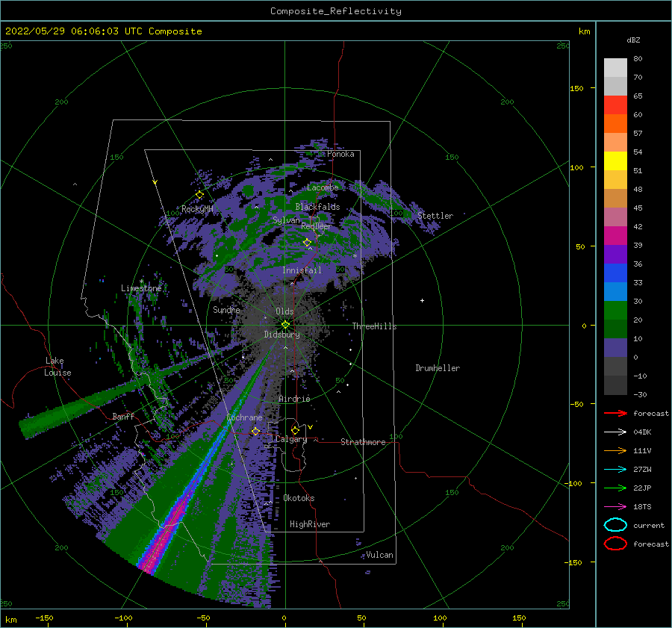Click the yellow diamond marker near RedDeer
Viewport: 672px width, 628px height.
point(308,243)
